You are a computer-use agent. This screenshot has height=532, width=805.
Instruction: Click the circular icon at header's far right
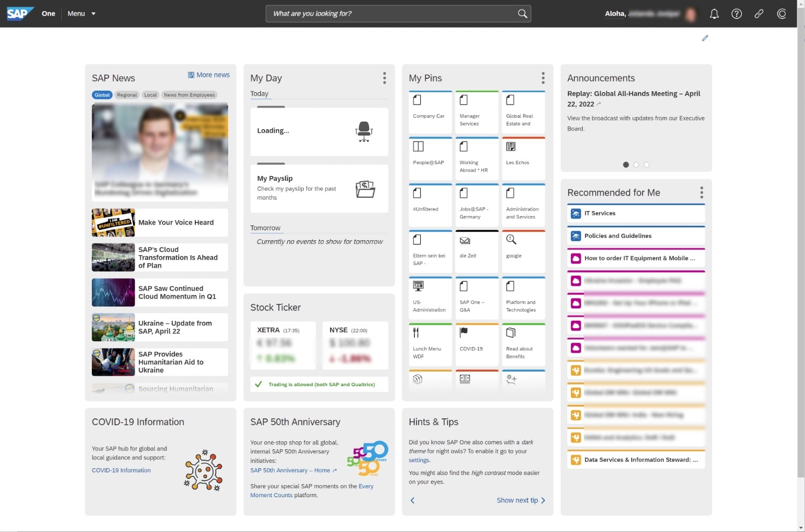(x=781, y=14)
